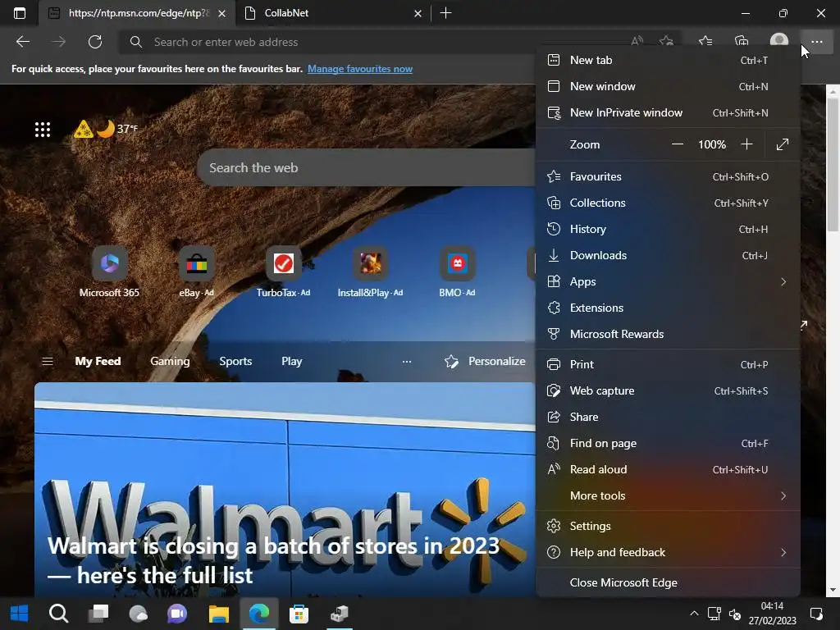Click the Settings and more ellipsis button

(x=816, y=42)
